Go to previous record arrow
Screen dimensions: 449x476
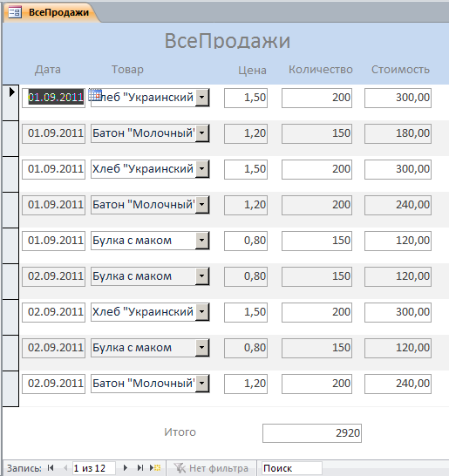pyautogui.click(x=65, y=468)
